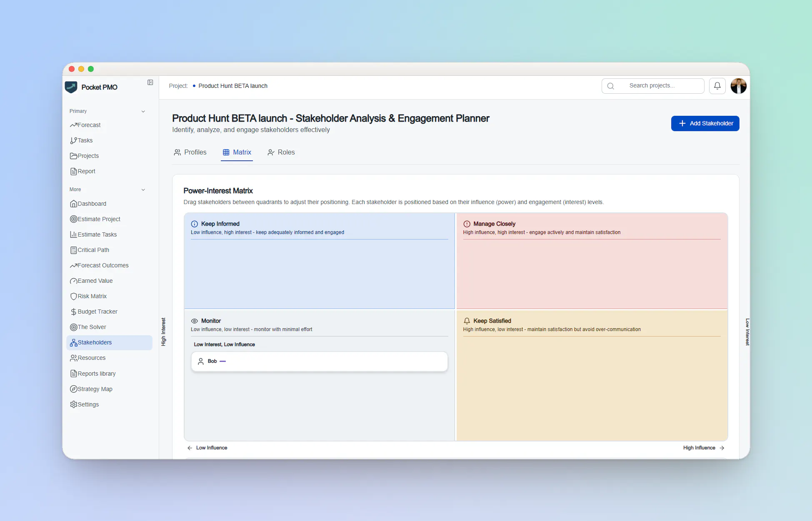Click the Strategy Map compass icon

[x=73, y=389]
